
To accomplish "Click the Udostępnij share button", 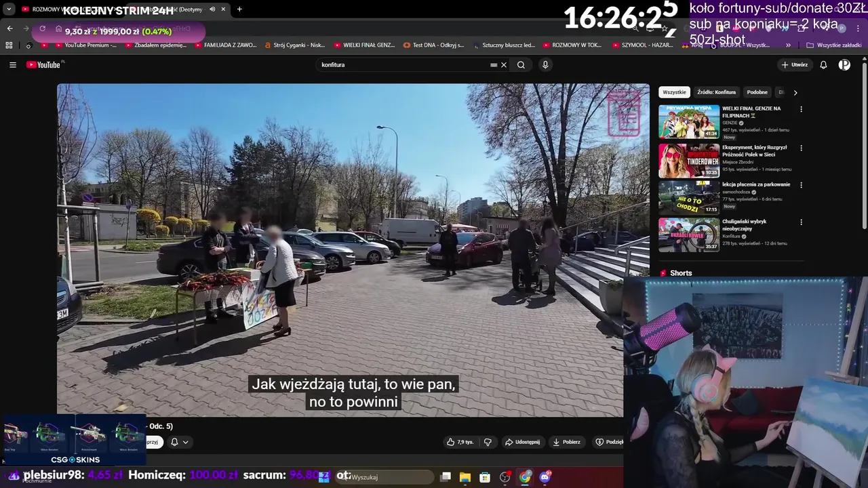I will [x=522, y=442].
